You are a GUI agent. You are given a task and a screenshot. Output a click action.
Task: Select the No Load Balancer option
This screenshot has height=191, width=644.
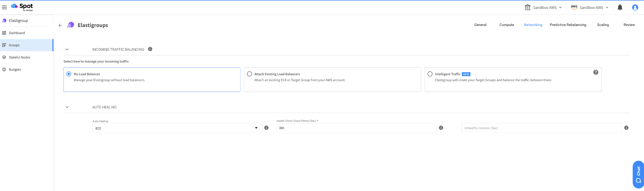(69, 74)
